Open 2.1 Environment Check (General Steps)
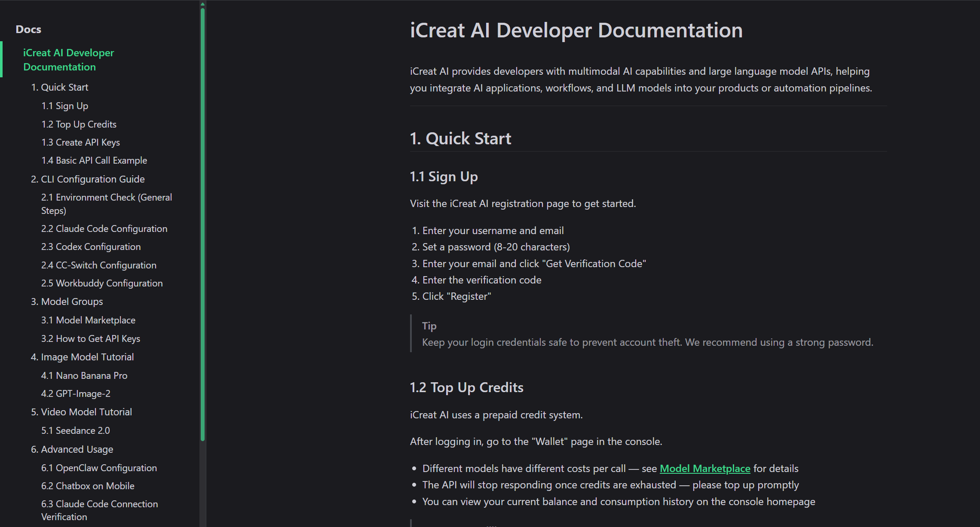This screenshot has height=527, width=980. pos(107,204)
